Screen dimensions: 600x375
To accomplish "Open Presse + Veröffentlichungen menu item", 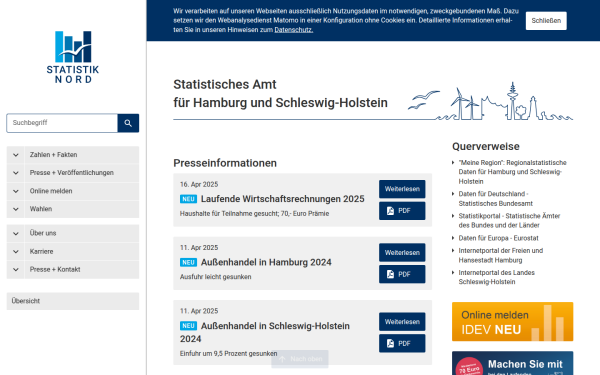I will point(82,173).
